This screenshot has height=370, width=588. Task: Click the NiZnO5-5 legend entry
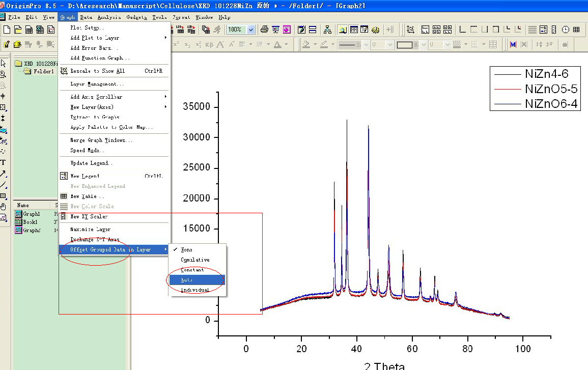[x=551, y=89]
